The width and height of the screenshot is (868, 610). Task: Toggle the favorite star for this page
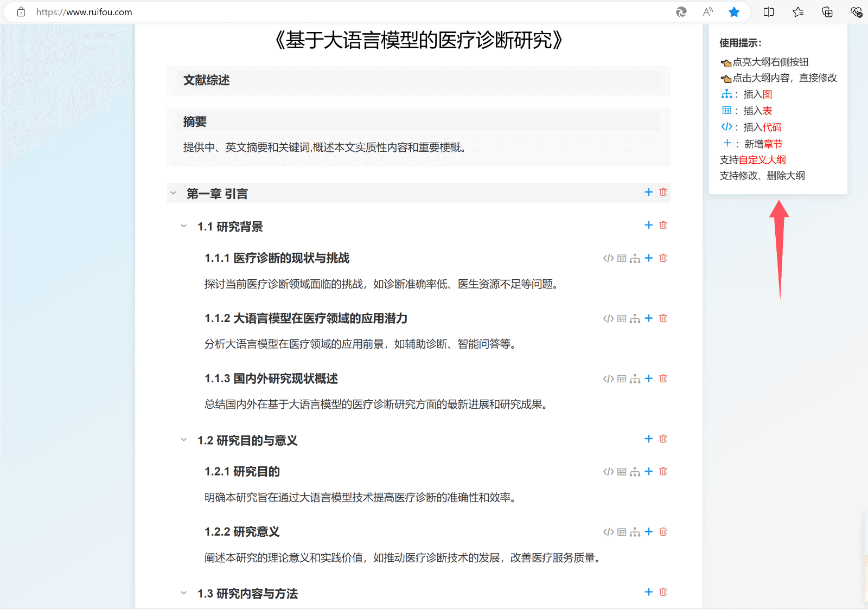(734, 12)
